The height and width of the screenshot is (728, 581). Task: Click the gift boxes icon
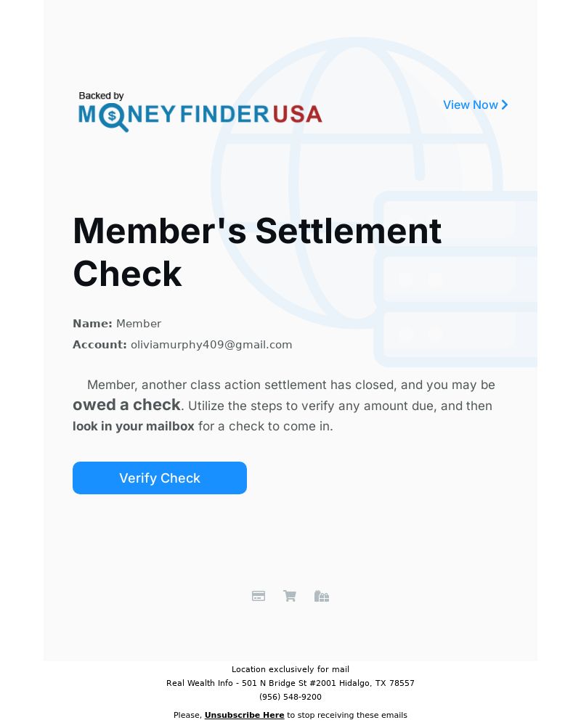click(x=322, y=596)
